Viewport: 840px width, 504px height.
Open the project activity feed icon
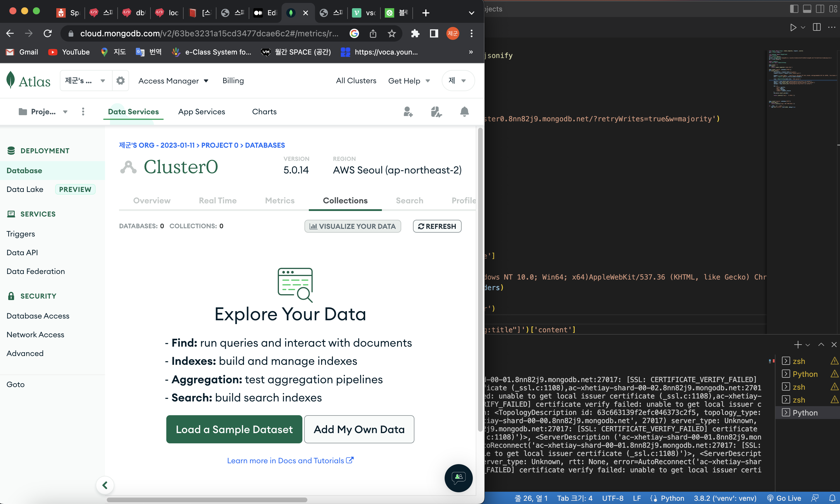[x=436, y=112]
